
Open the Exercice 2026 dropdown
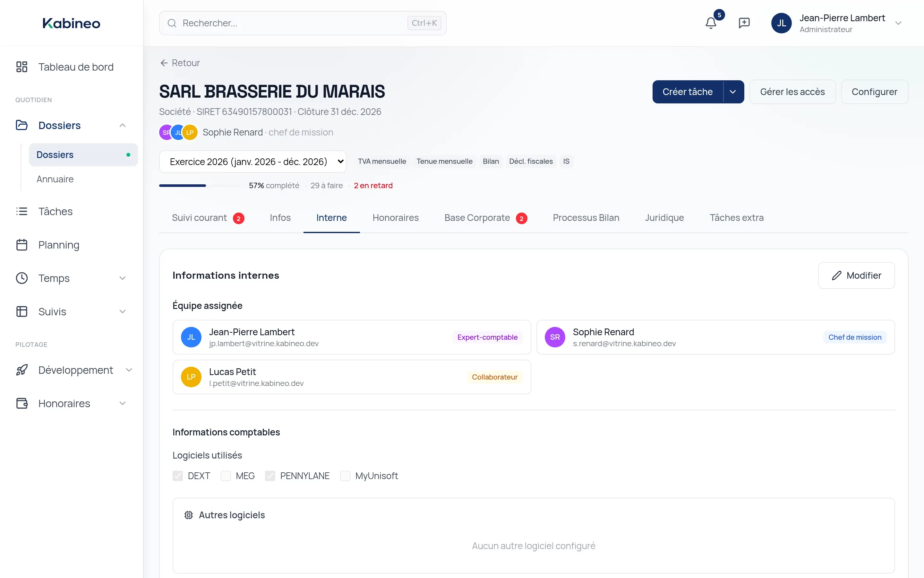pos(253,162)
